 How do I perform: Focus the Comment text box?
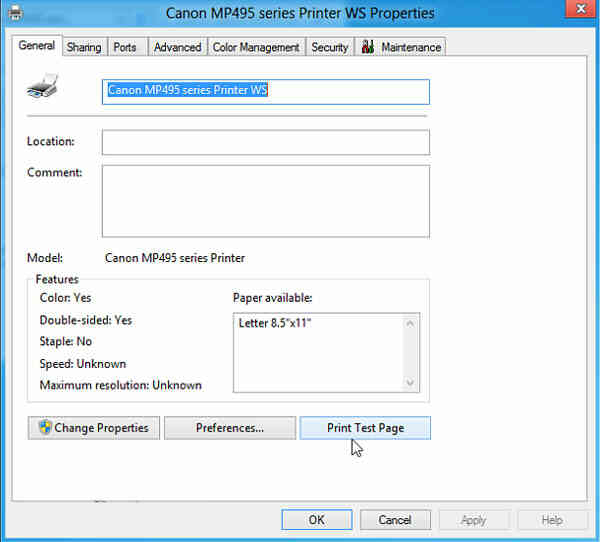click(266, 201)
